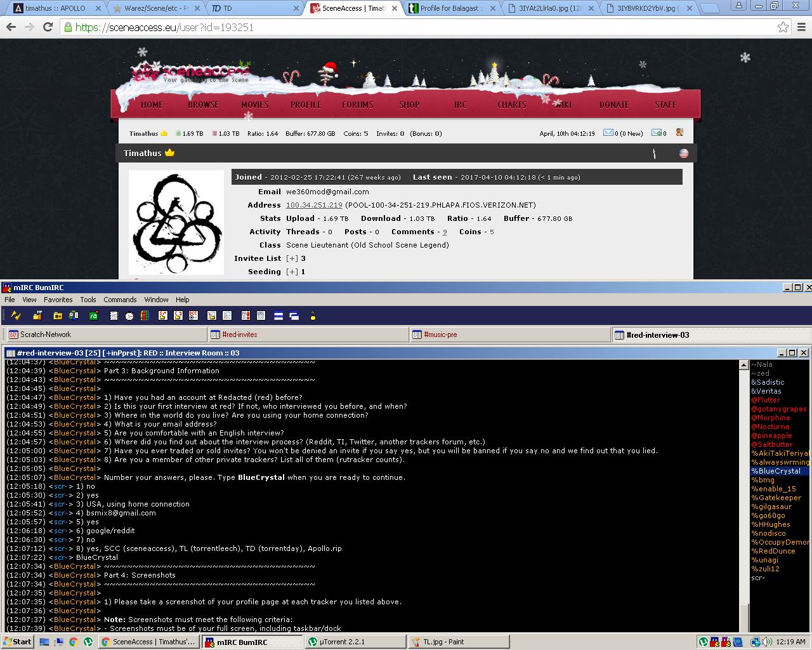Open the 'TL.jpg - Paint' taskbar button

[459, 642]
